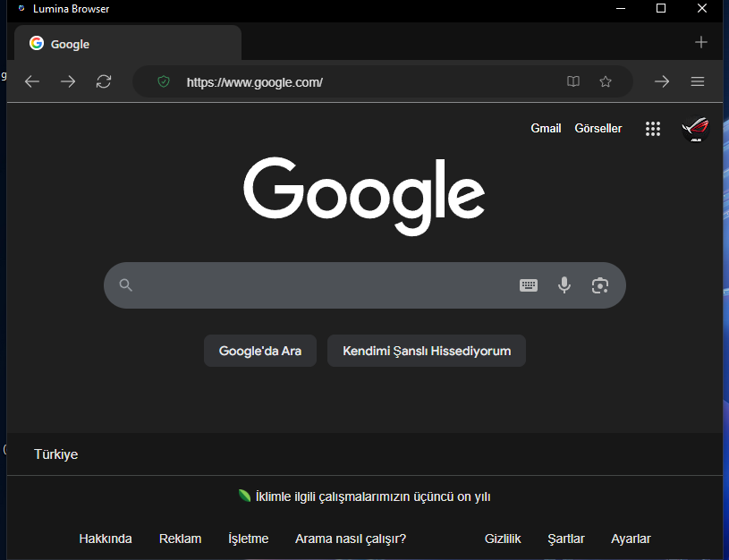729x560 pixels.
Task: Open the Google account avatar
Action: [696, 129]
